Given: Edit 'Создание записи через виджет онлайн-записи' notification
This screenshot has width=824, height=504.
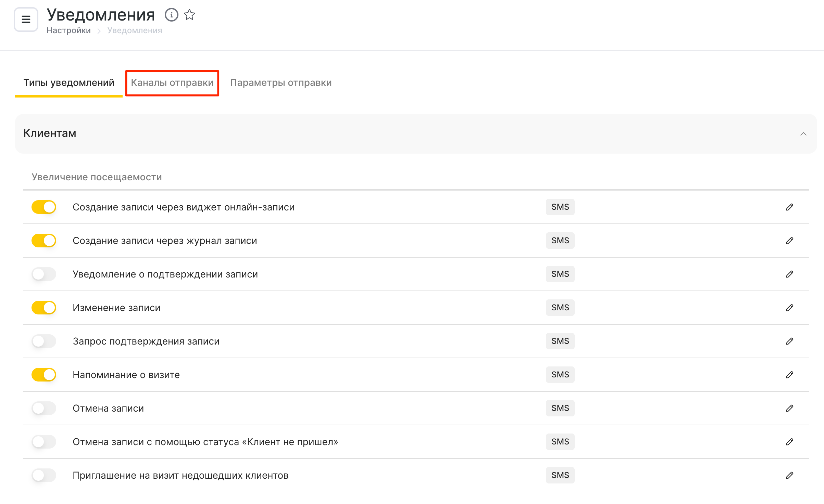Looking at the screenshot, I should point(789,207).
